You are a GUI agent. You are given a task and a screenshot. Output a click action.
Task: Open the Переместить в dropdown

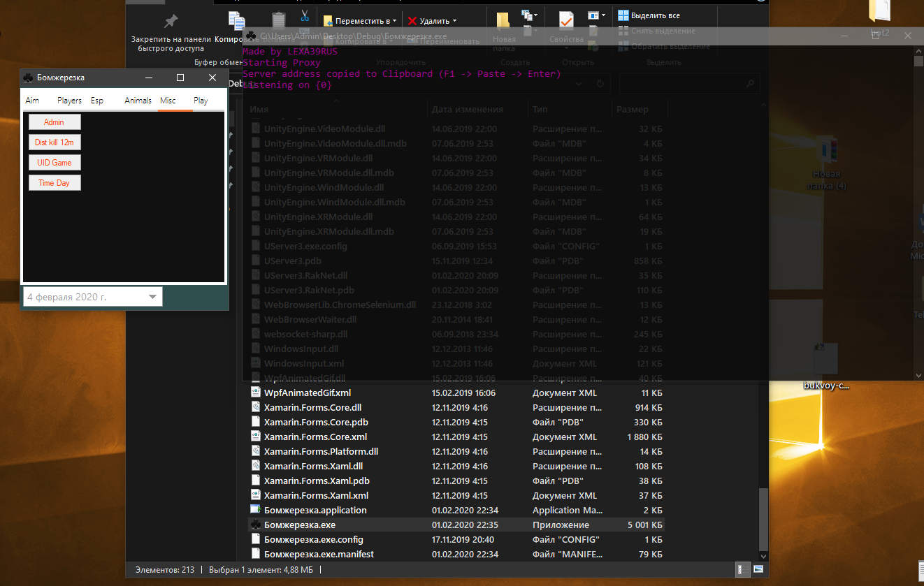click(359, 21)
